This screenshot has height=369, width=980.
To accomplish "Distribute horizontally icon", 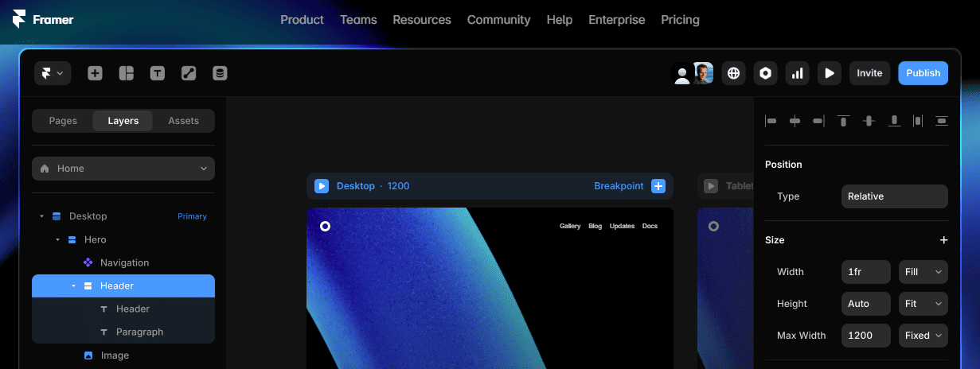I will (918, 121).
